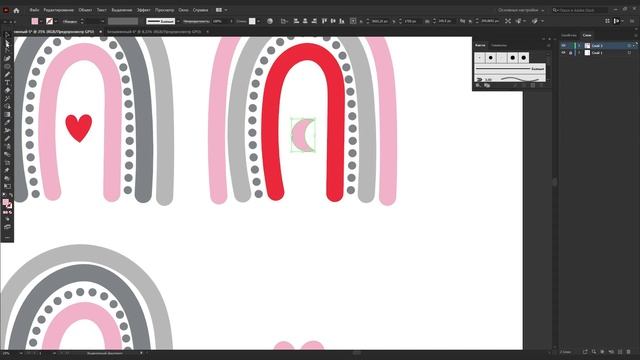640x360 pixels.
Task: Select the Базовый brush row in Brushes panel
Action: coord(509,69)
